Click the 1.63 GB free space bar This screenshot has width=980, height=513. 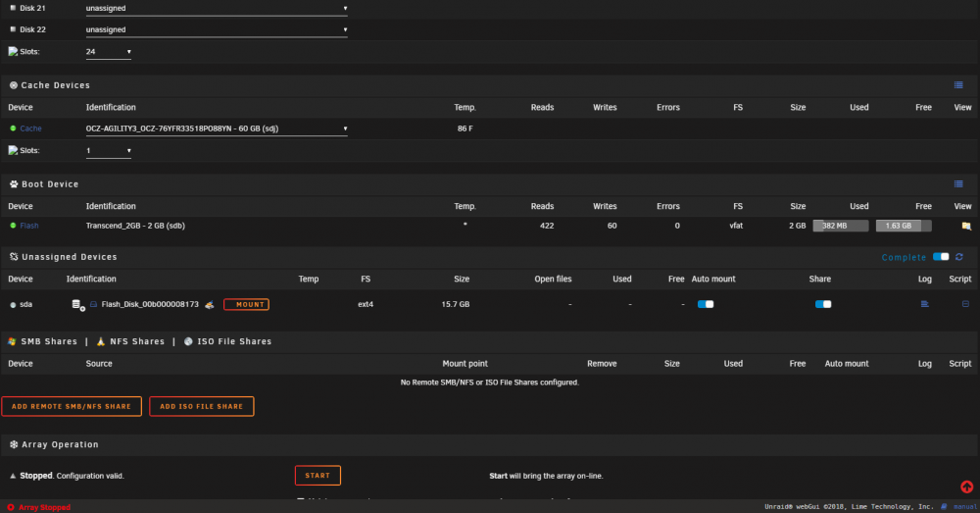coord(904,226)
